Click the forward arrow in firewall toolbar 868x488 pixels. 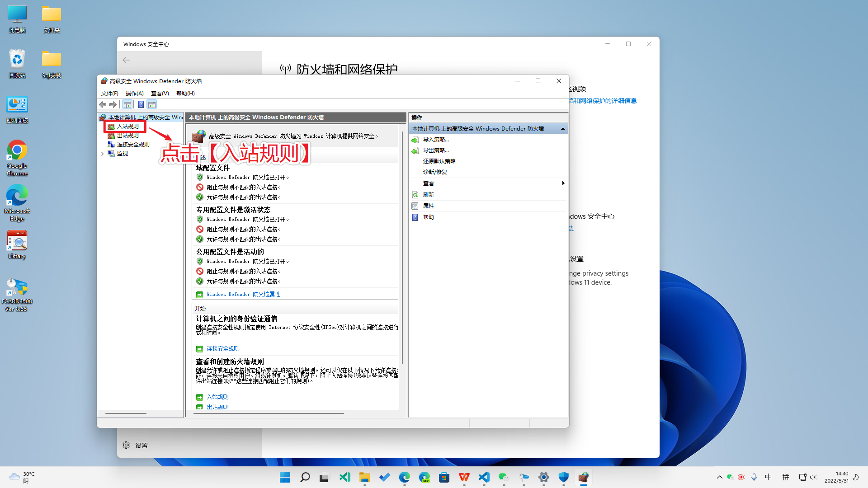click(113, 105)
